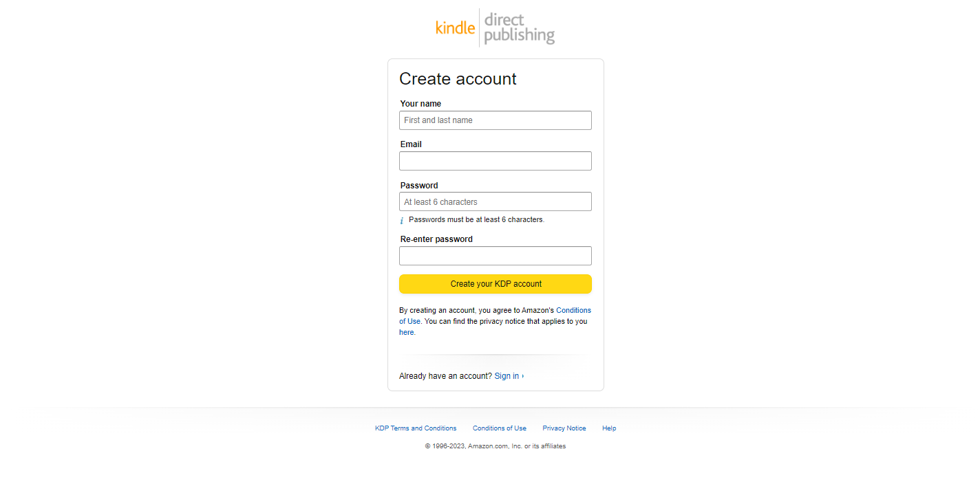The width and height of the screenshot is (980, 504).
Task: Click the Re-enter password label
Action: pos(436,239)
